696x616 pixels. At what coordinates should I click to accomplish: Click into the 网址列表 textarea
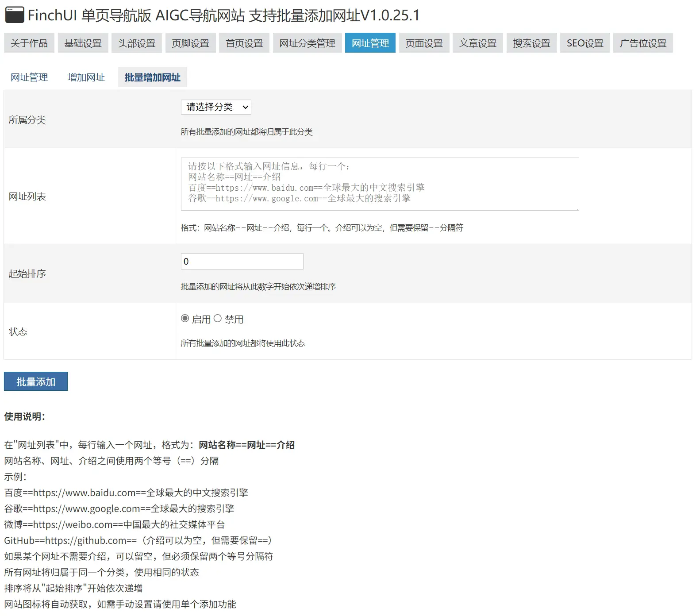tap(380, 184)
